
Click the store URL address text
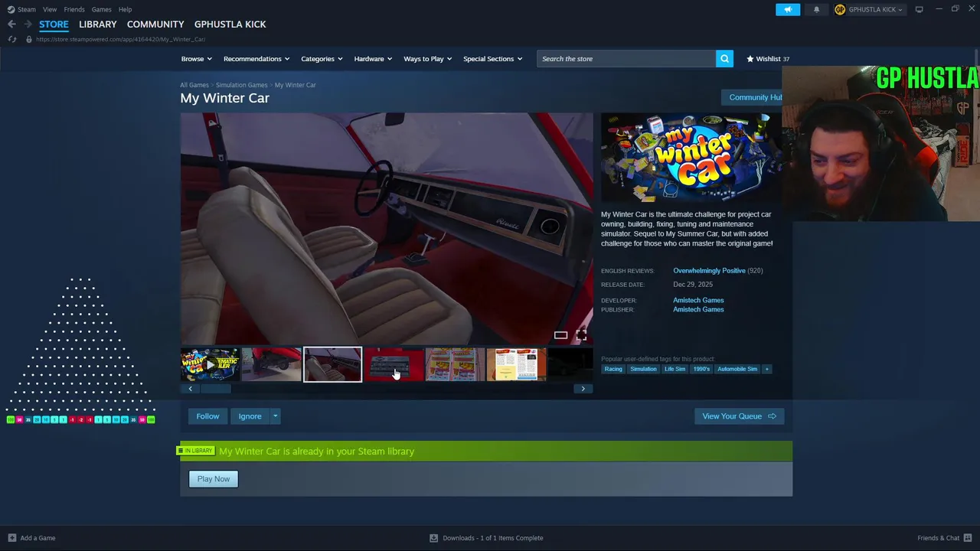120,39
